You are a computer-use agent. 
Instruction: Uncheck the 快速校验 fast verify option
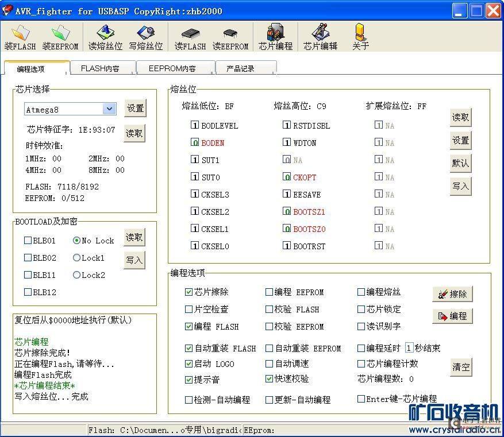point(269,378)
